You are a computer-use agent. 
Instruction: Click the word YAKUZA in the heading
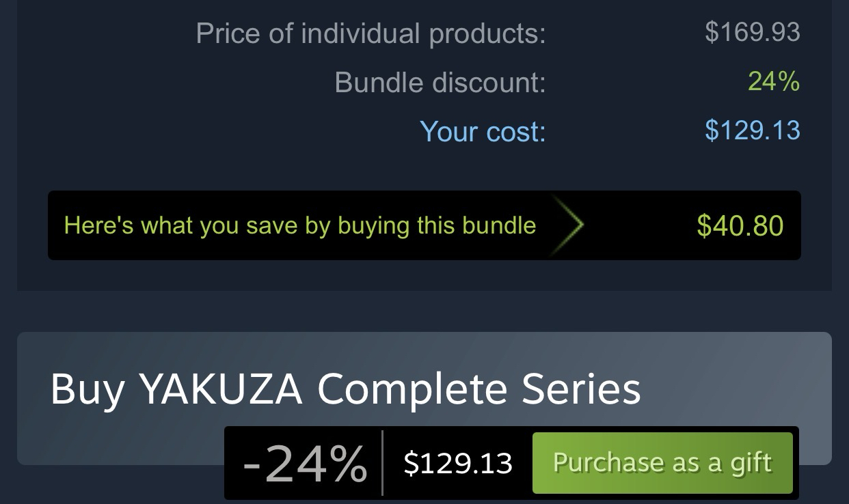pyautogui.click(x=220, y=389)
